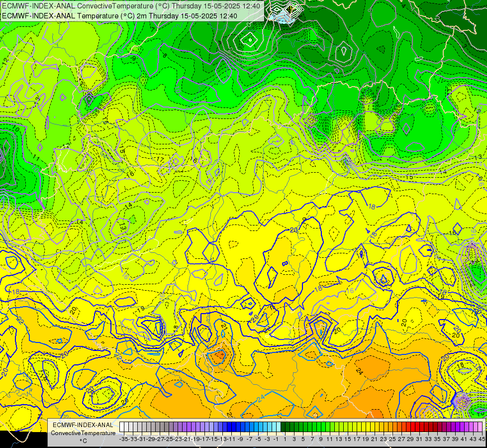
Task: Click the '-3' value on the legend scale
Action: pyautogui.click(x=267, y=439)
